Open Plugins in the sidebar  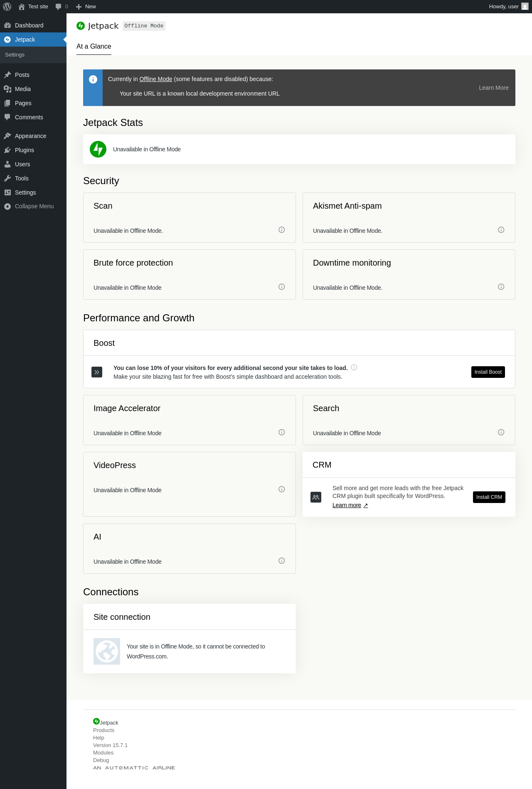(x=24, y=150)
